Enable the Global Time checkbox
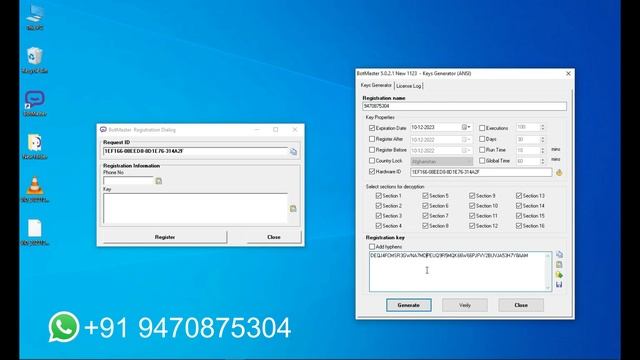The image size is (640, 360). [482, 160]
